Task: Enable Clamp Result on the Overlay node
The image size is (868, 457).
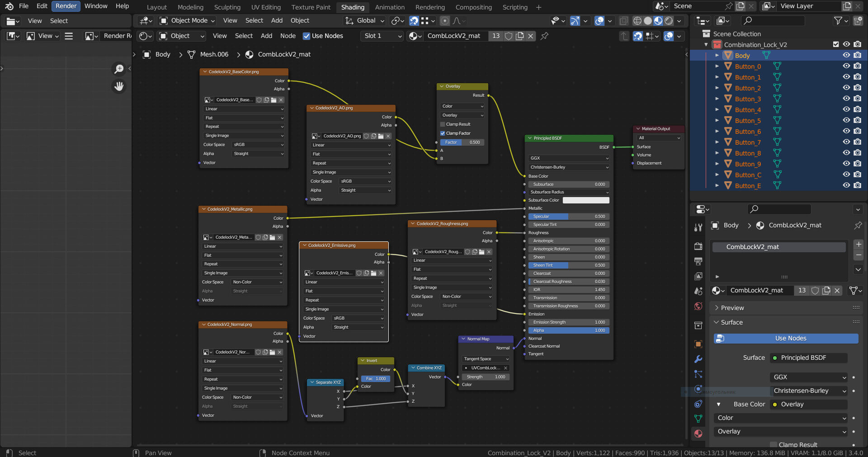Action: tap(443, 124)
